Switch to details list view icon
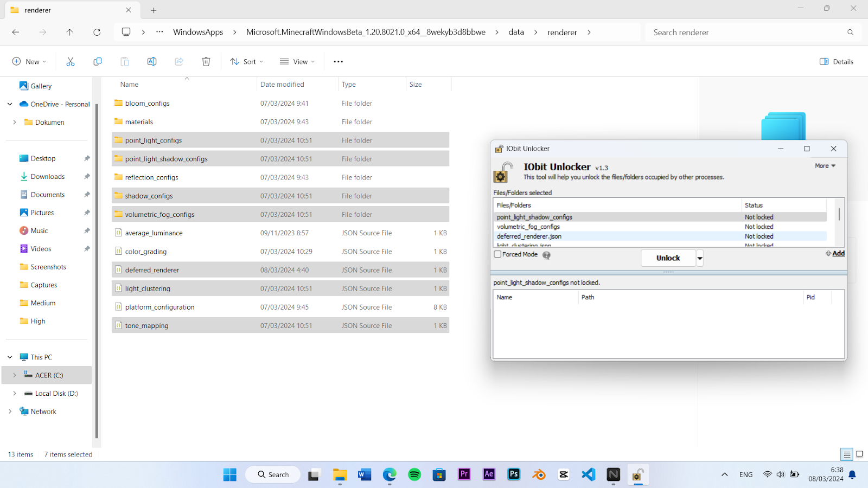868x488 pixels. point(847,454)
